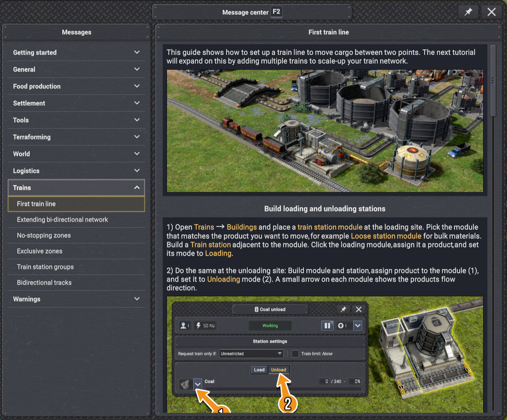Expand the Warnings category
This screenshot has width=507, height=420.
76,299
